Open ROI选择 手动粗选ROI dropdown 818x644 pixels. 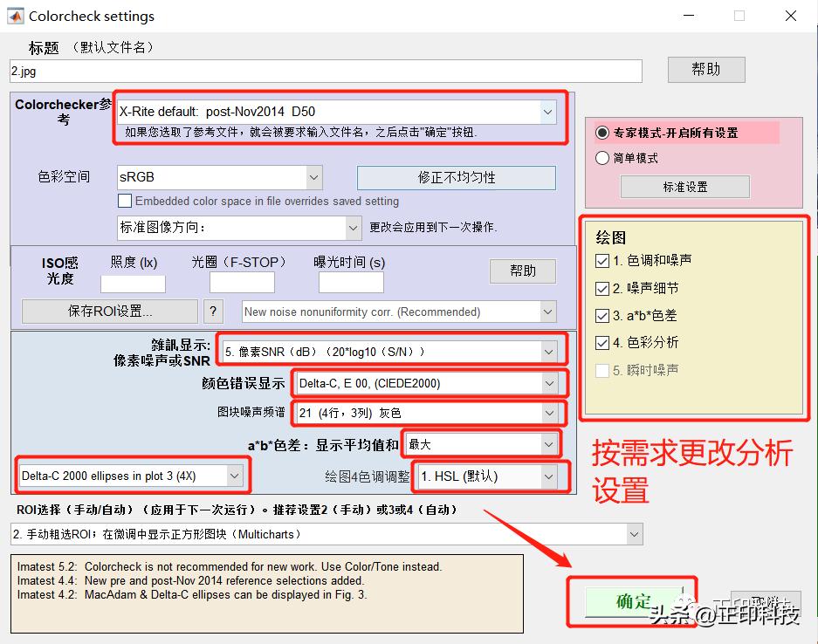[327, 535]
